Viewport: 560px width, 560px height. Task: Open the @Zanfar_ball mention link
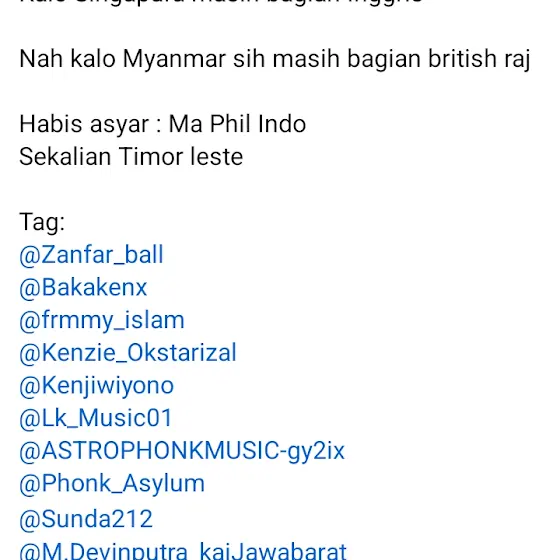click(x=91, y=255)
